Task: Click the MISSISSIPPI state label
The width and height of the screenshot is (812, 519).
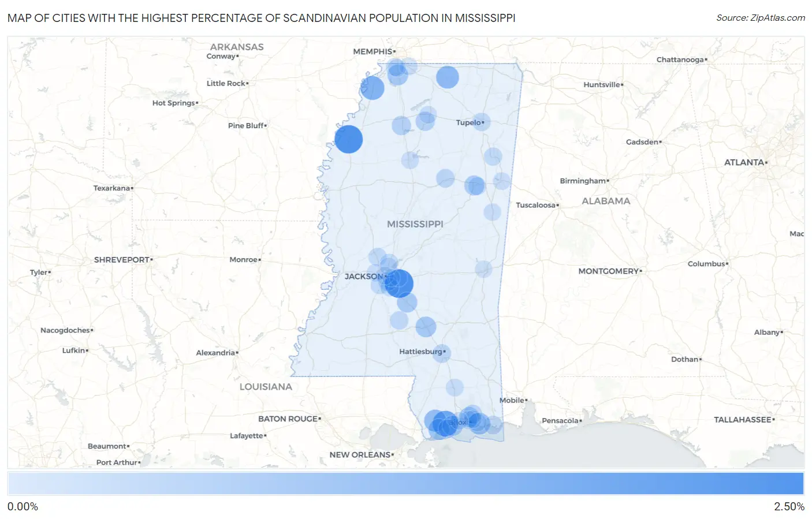Action: (415, 224)
